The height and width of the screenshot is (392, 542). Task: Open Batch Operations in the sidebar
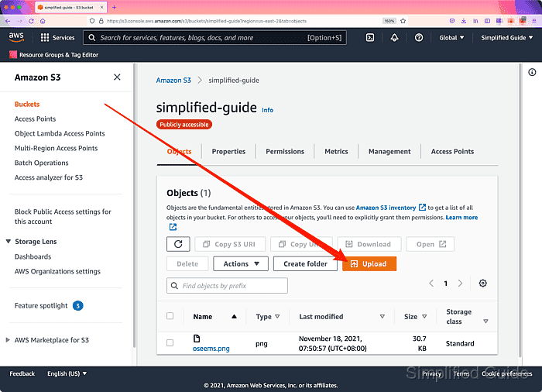[42, 163]
